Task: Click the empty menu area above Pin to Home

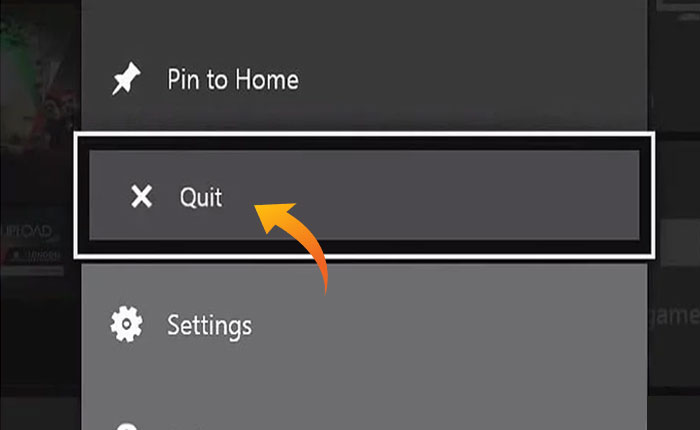Action: [364, 20]
